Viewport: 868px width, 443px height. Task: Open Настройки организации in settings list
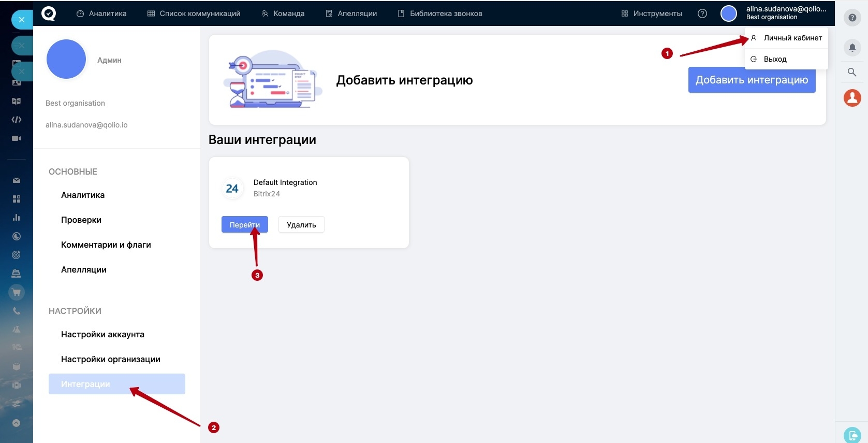tap(111, 359)
